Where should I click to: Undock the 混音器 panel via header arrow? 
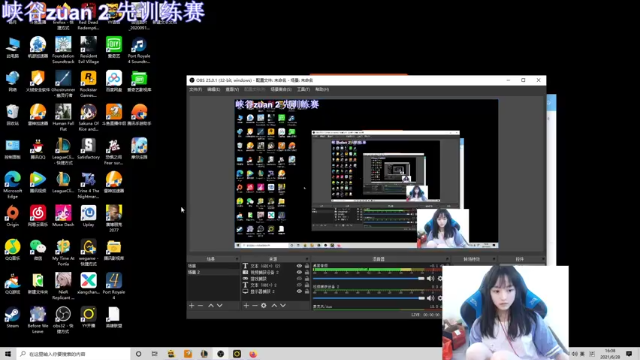pos(447,259)
